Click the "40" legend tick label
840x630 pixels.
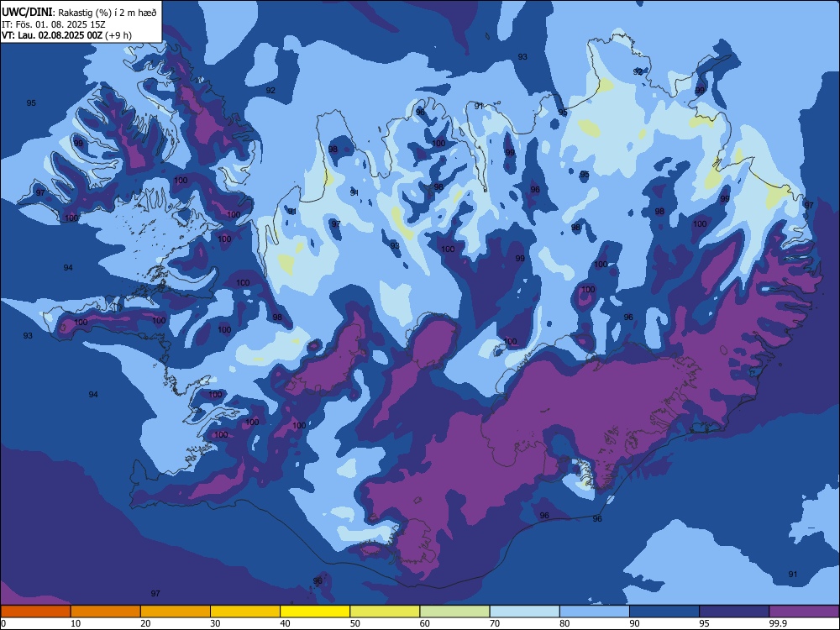coord(285,623)
